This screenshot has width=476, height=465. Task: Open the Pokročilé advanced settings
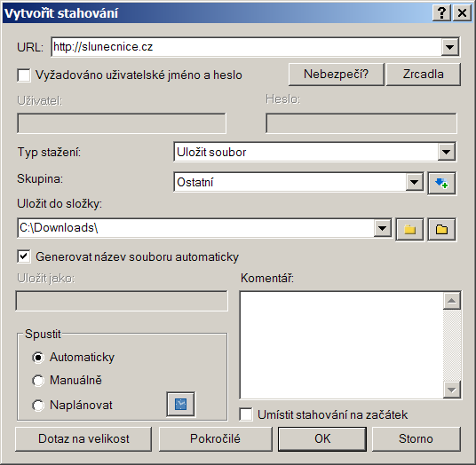point(215,438)
